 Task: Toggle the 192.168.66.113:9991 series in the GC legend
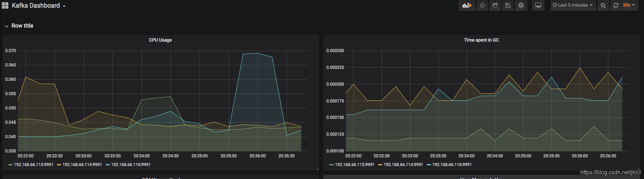355,165
